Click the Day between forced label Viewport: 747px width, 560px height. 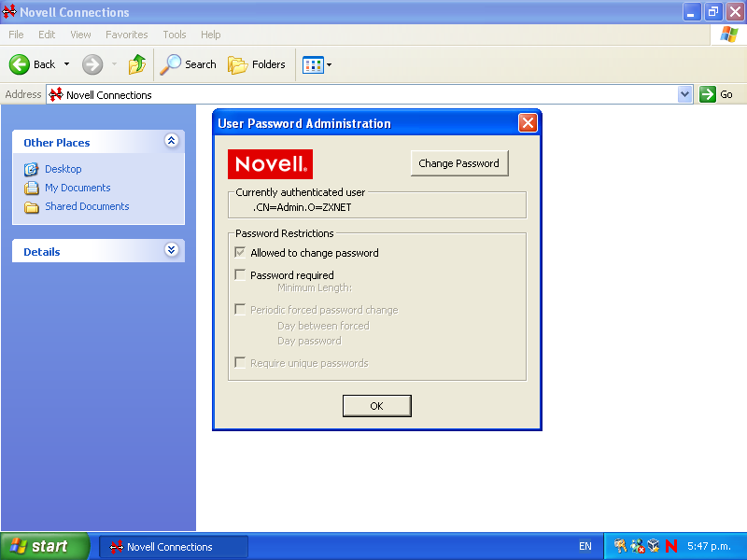[323, 326]
